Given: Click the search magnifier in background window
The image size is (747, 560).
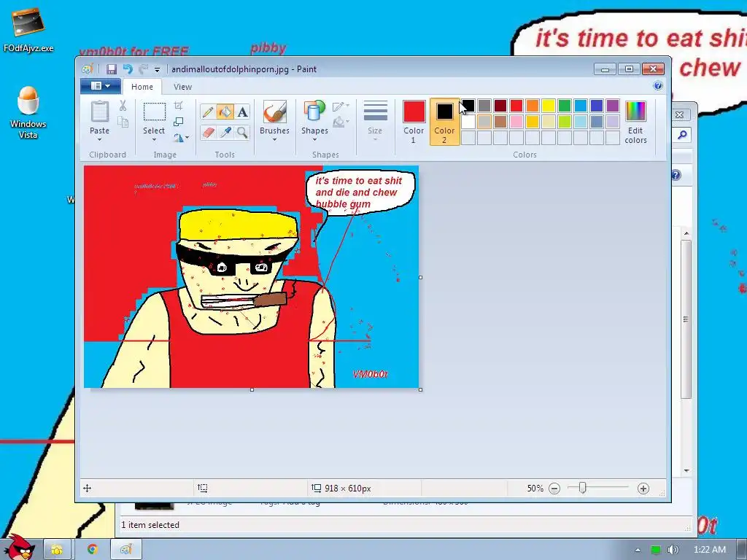Looking at the screenshot, I should pos(682,135).
